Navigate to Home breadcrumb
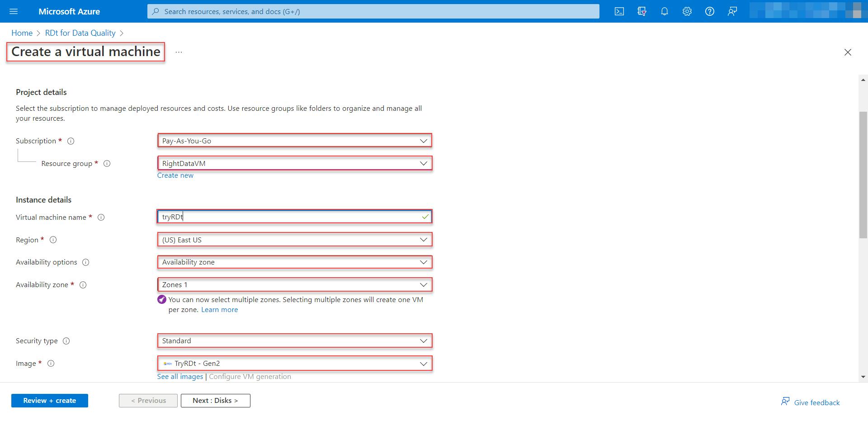Screen dimensions: 868x421 coord(22,33)
